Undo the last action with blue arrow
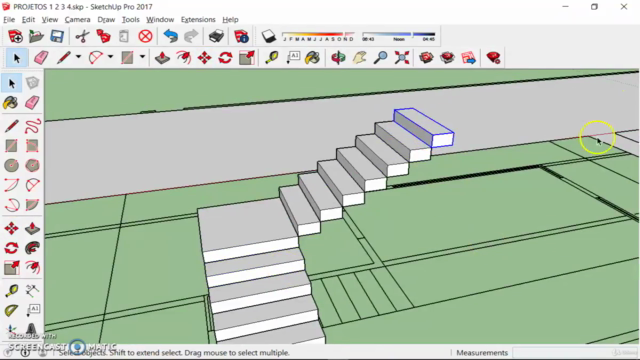This screenshot has height=360, width=640. point(170,36)
